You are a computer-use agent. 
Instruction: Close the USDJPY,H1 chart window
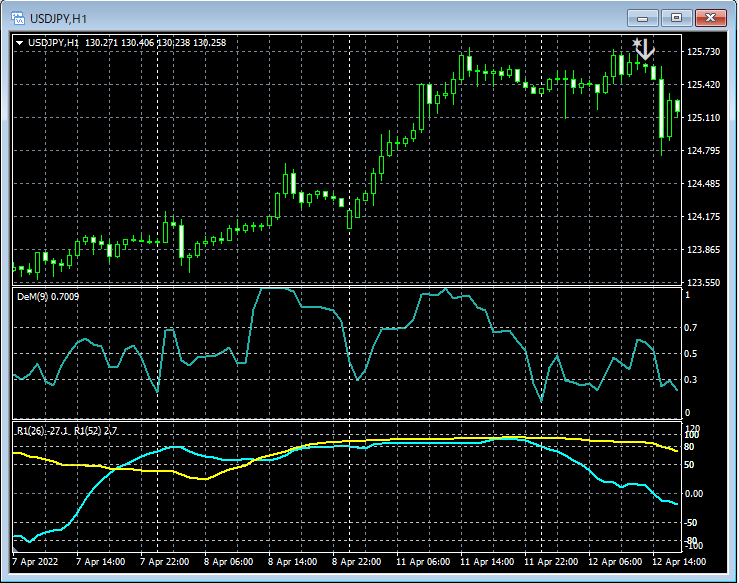click(712, 17)
